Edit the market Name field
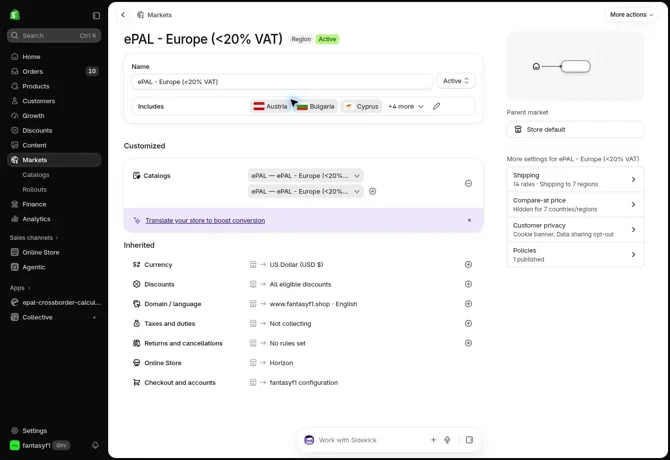 tap(282, 82)
